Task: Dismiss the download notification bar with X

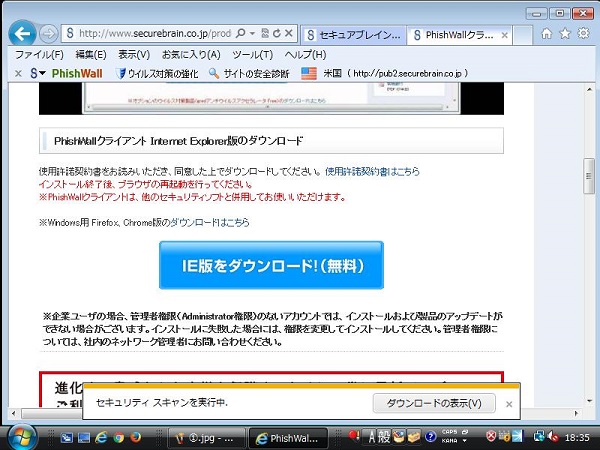Action: pyautogui.click(x=509, y=404)
